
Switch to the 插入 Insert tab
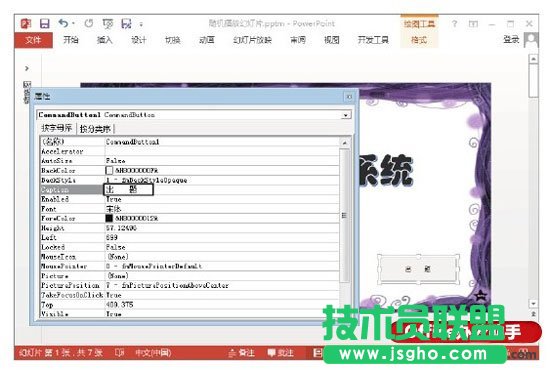105,40
